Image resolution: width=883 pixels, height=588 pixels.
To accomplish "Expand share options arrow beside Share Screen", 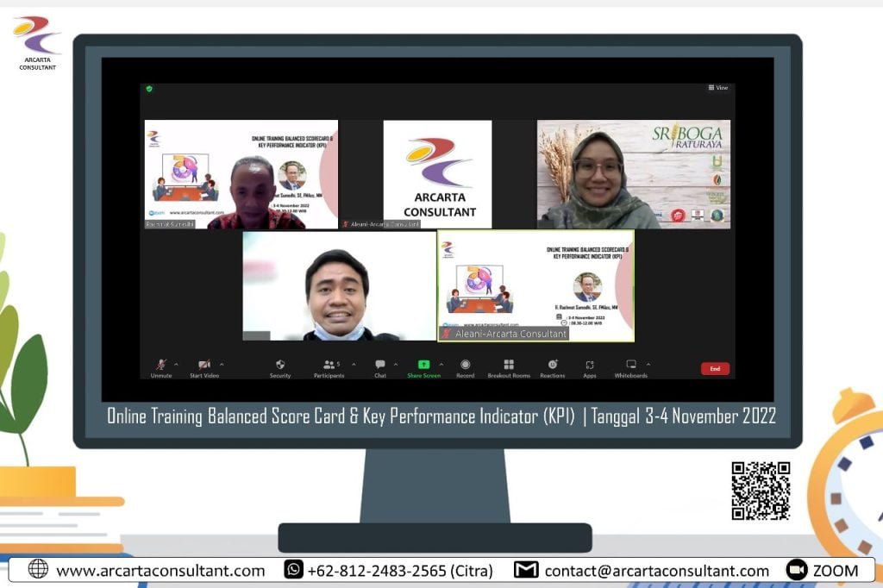I will click(x=441, y=364).
